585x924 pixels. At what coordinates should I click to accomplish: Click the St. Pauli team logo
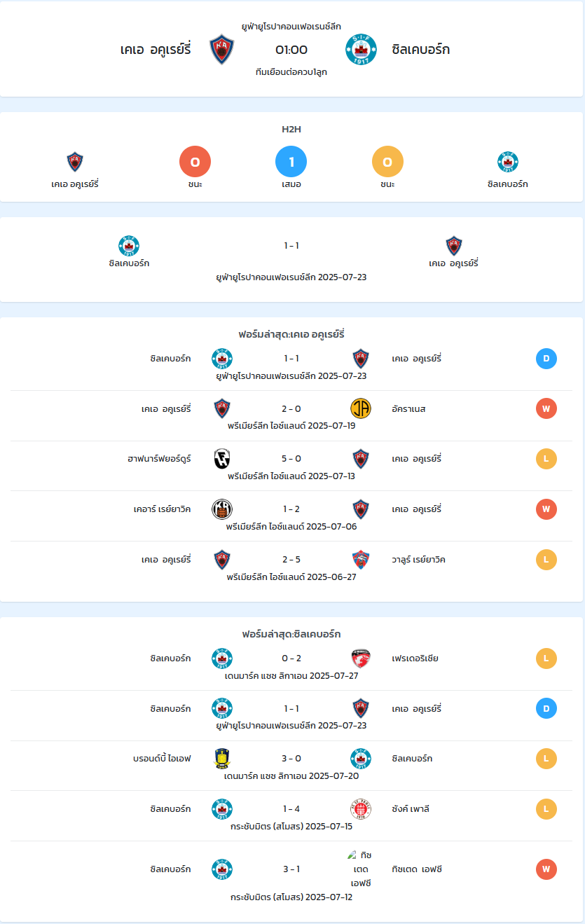click(x=361, y=809)
